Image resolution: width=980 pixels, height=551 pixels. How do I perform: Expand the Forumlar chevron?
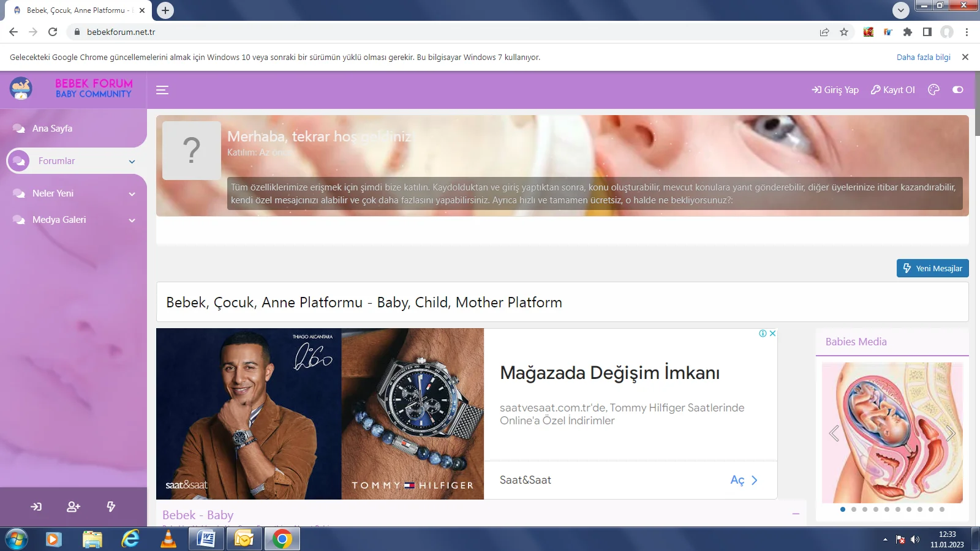(x=132, y=162)
